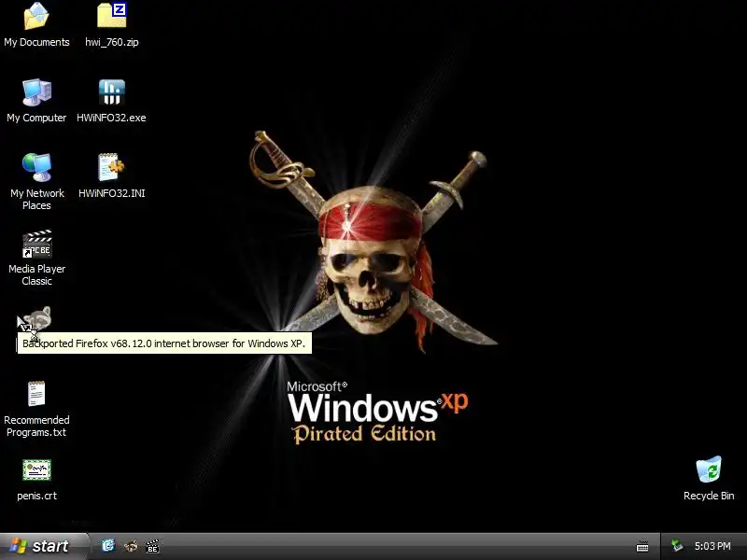The height and width of the screenshot is (560, 747).
Task: Open the My Documents folder icon
Action: point(36,16)
